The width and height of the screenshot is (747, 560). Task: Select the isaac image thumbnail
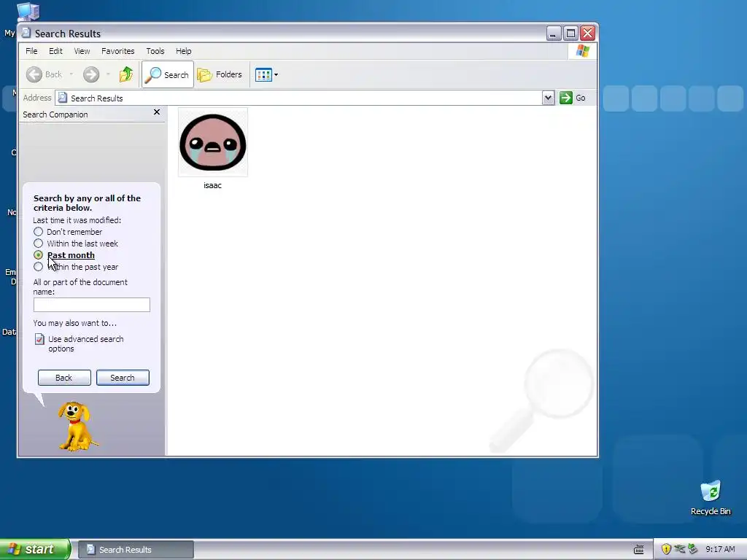(x=213, y=142)
